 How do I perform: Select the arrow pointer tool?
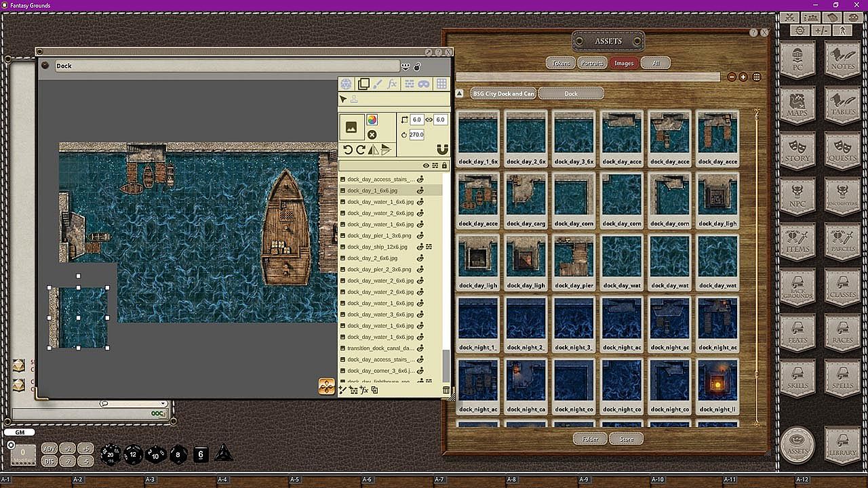click(343, 100)
